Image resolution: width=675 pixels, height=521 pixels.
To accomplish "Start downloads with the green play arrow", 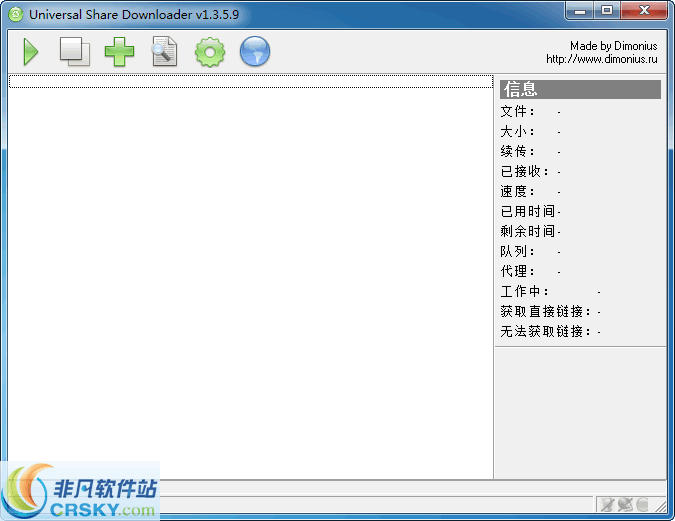I will [31, 52].
